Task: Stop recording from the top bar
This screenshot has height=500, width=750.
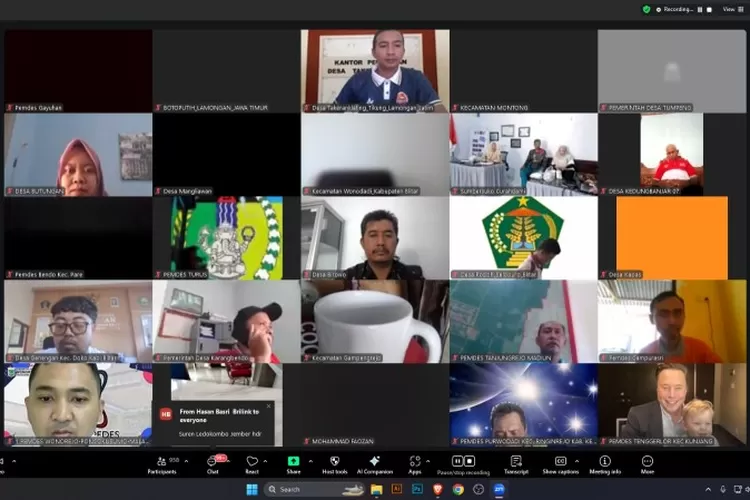Action: pyautogui.click(x=709, y=9)
